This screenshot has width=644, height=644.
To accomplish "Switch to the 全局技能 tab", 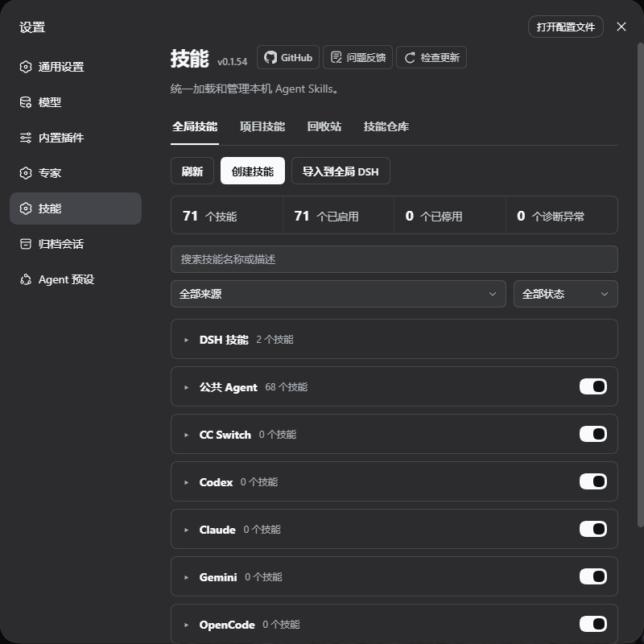I will tap(195, 126).
